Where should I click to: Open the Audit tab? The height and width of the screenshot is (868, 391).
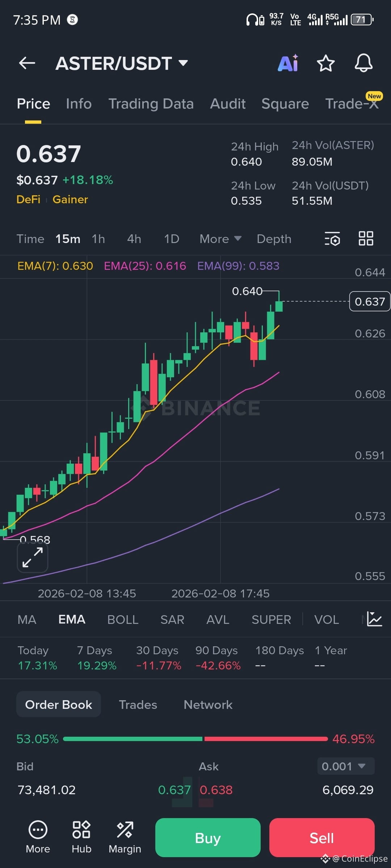228,104
